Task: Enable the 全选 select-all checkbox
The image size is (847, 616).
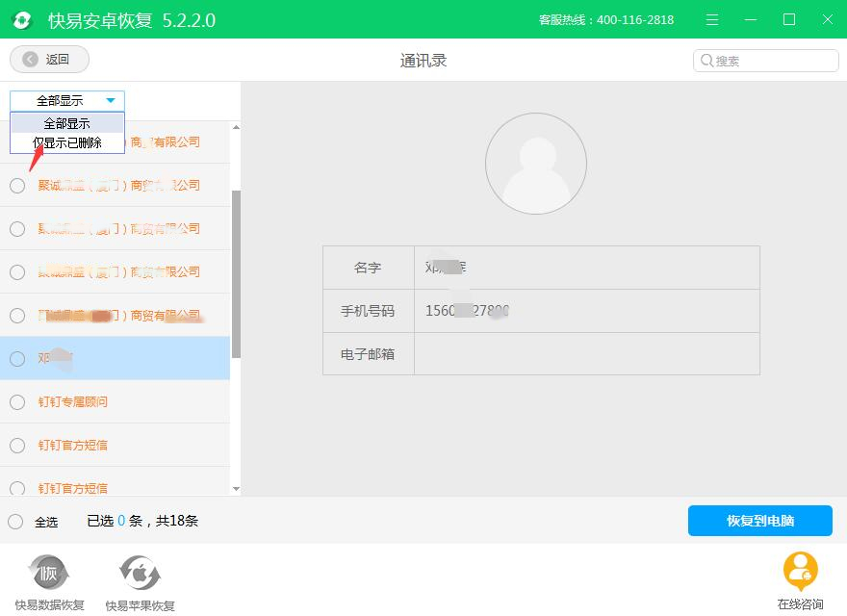Action: (x=15, y=521)
